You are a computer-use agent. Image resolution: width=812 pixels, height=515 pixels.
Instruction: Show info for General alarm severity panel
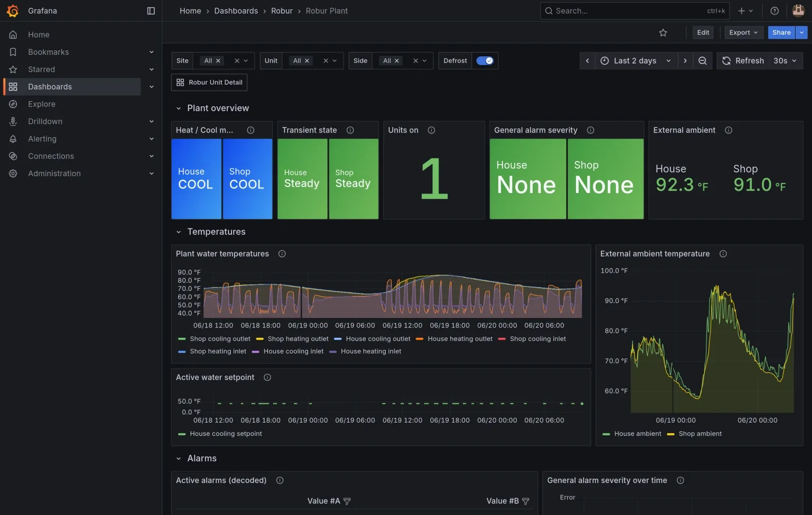(590, 130)
